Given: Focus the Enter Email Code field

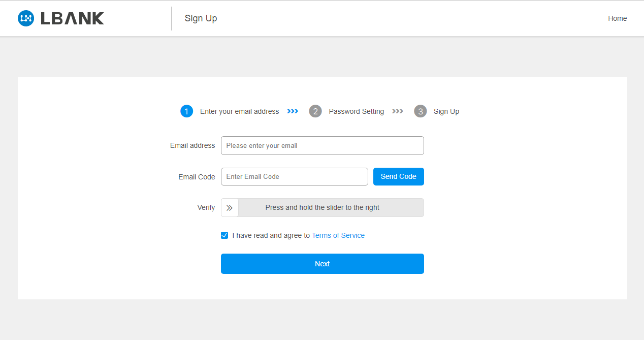Looking at the screenshot, I should coord(294,176).
